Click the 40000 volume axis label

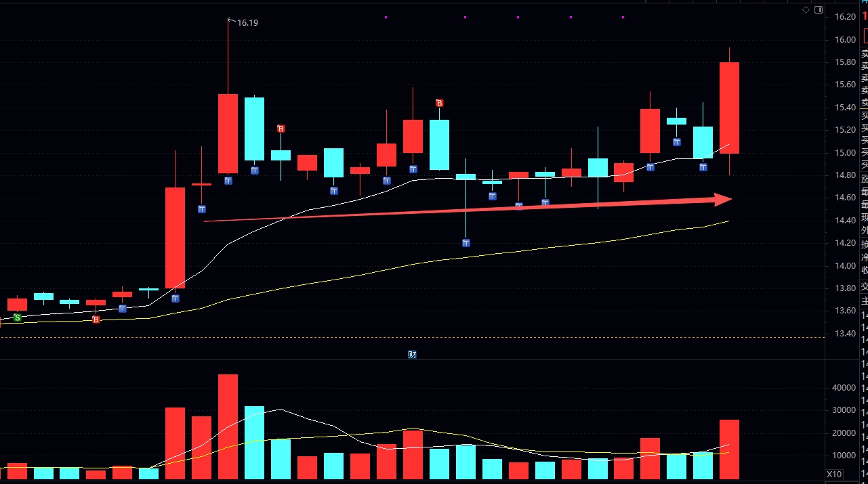844,388
